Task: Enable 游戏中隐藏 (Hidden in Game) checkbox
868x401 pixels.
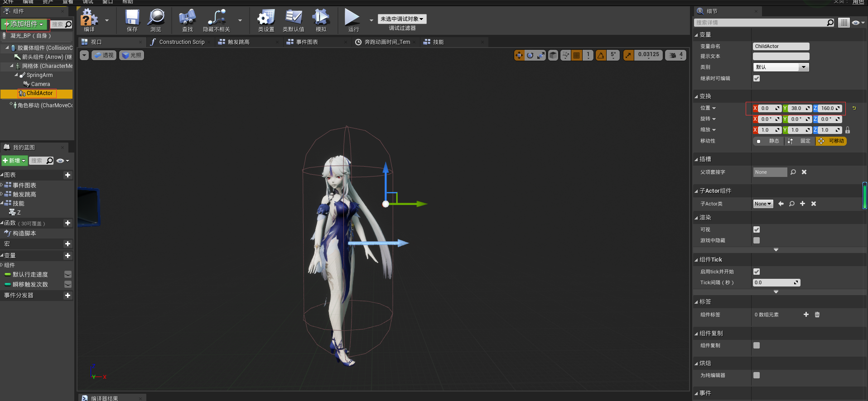Action: pos(757,240)
